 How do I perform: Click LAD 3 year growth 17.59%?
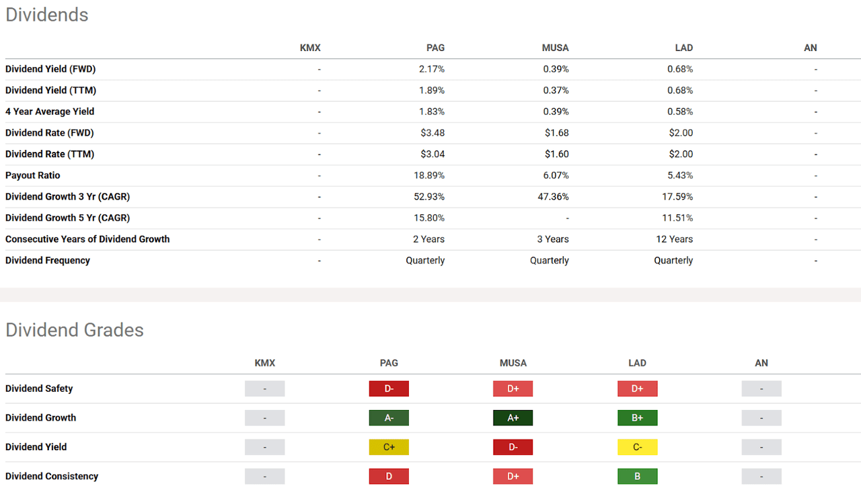tap(677, 197)
